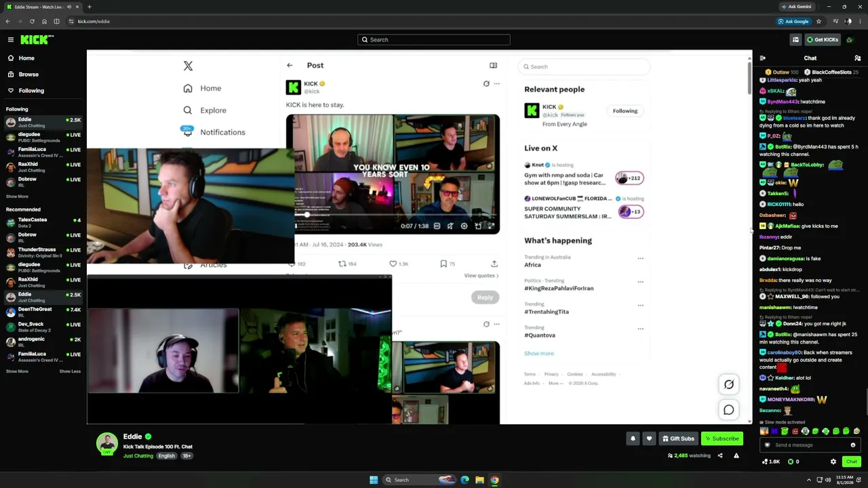Open DeenTheGreat channel in sidebar
This screenshot has width=868, height=488.
[x=43, y=312]
